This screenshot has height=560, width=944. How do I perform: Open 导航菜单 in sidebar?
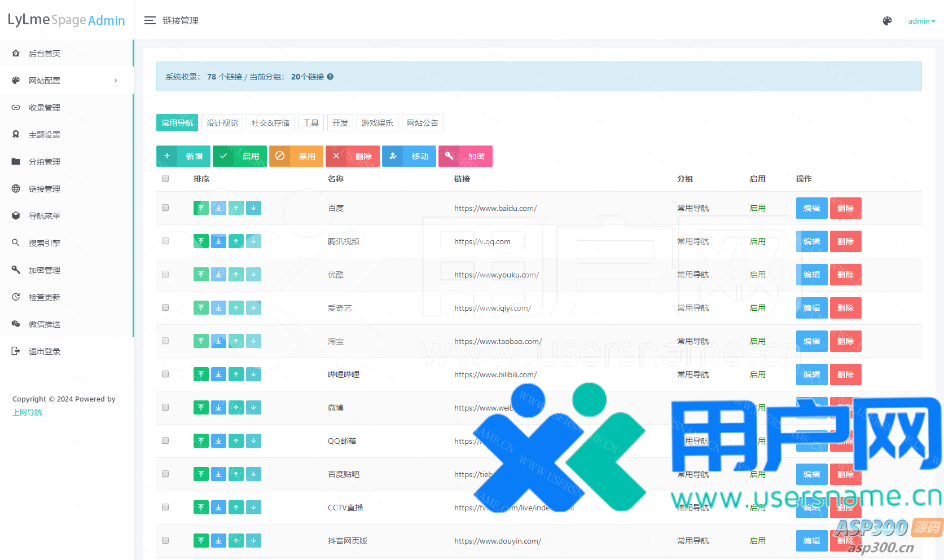67,216
